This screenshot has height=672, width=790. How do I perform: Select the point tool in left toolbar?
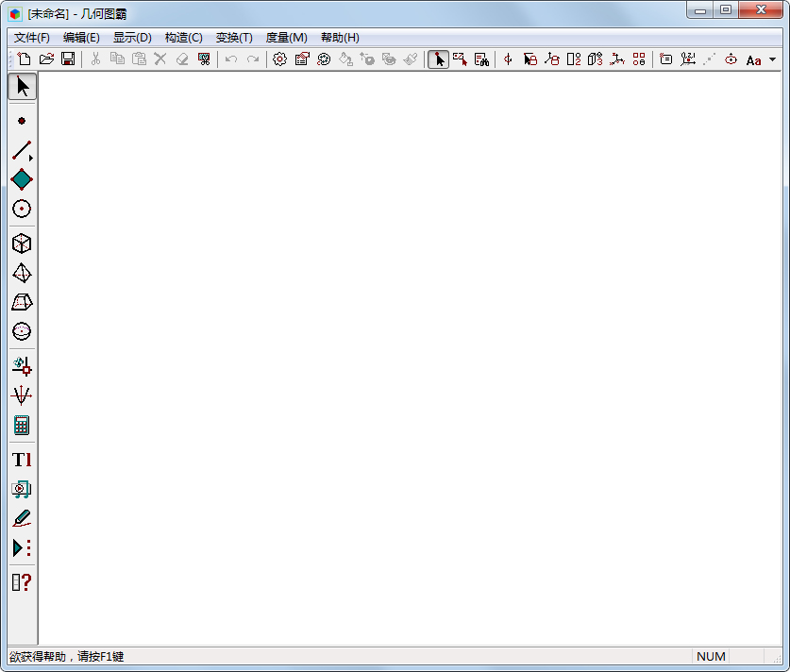(x=22, y=121)
